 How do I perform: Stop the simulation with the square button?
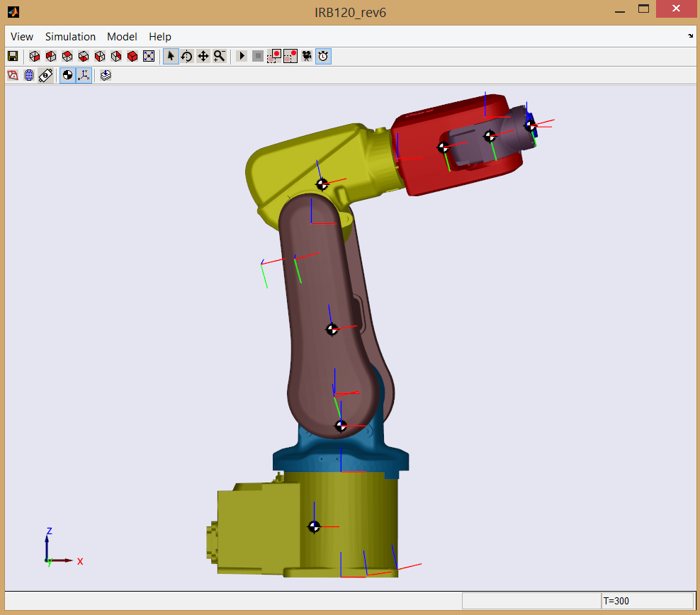point(258,56)
